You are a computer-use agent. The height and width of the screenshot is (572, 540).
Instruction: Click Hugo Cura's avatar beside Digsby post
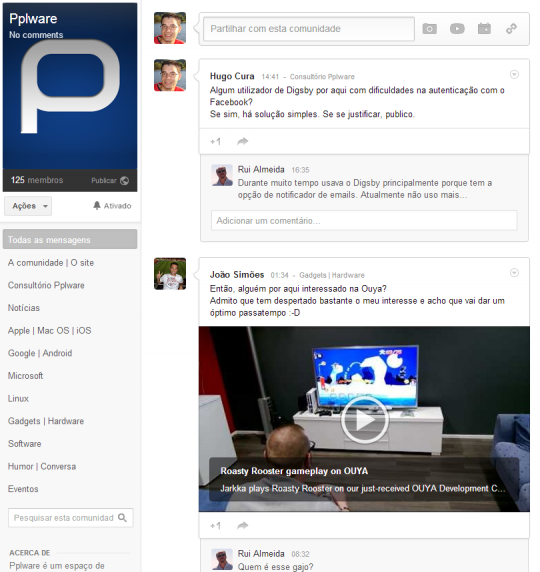coord(170,75)
